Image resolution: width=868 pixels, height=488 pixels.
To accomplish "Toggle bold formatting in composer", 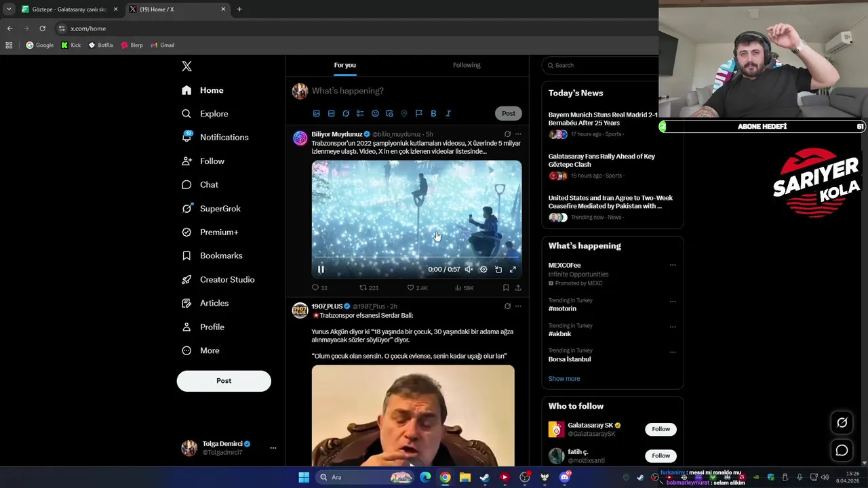I will tap(433, 113).
